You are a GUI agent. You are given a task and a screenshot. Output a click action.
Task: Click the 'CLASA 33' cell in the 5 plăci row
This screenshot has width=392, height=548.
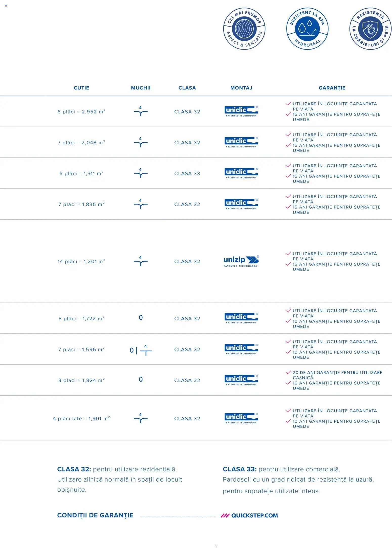coord(187,173)
